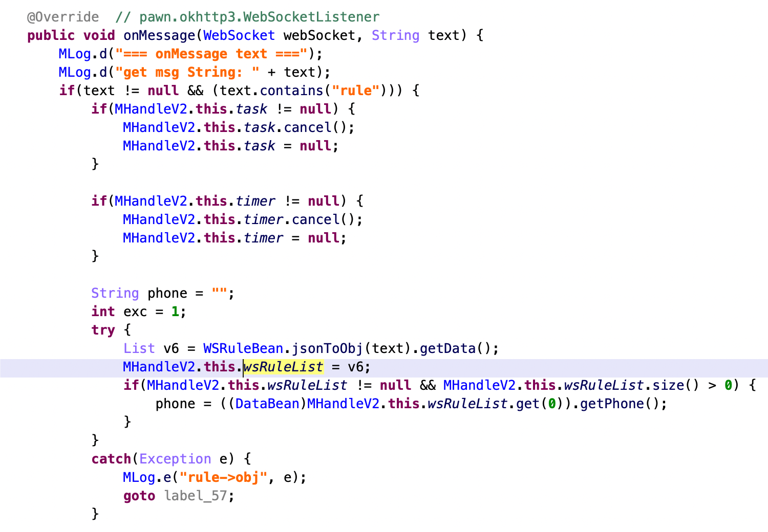Click the Exception type in catch
The width and height of the screenshot is (768, 532).
[x=175, y=459]
